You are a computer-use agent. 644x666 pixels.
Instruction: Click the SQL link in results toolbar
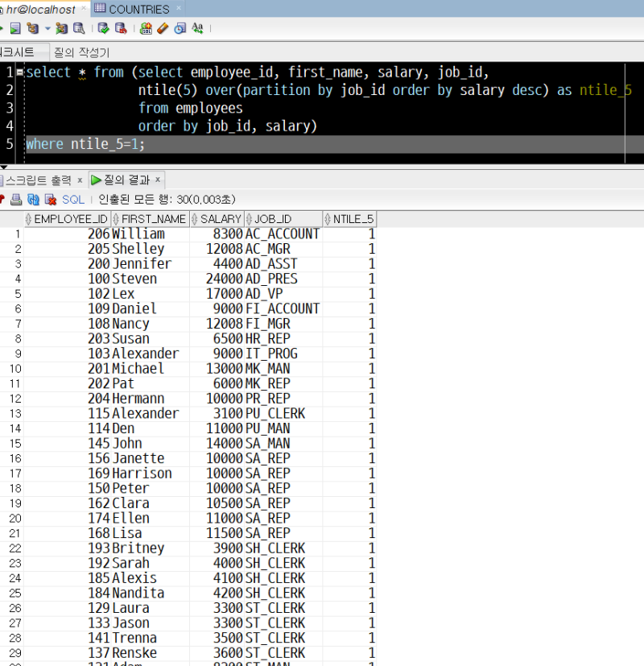[x=73, y=199]
